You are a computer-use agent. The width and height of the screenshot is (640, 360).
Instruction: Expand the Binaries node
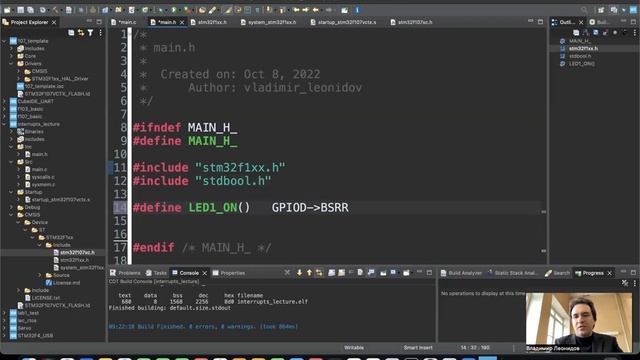tap(11, 131)
